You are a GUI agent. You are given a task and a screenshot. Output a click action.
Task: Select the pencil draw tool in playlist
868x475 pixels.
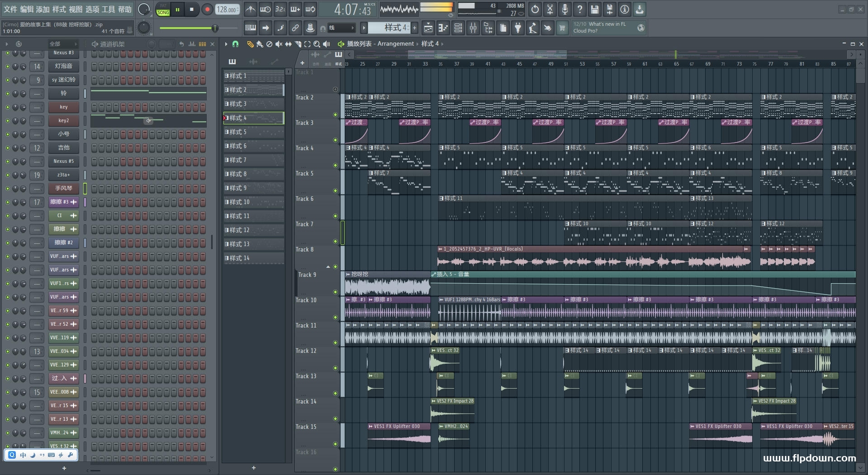(250, 44)
